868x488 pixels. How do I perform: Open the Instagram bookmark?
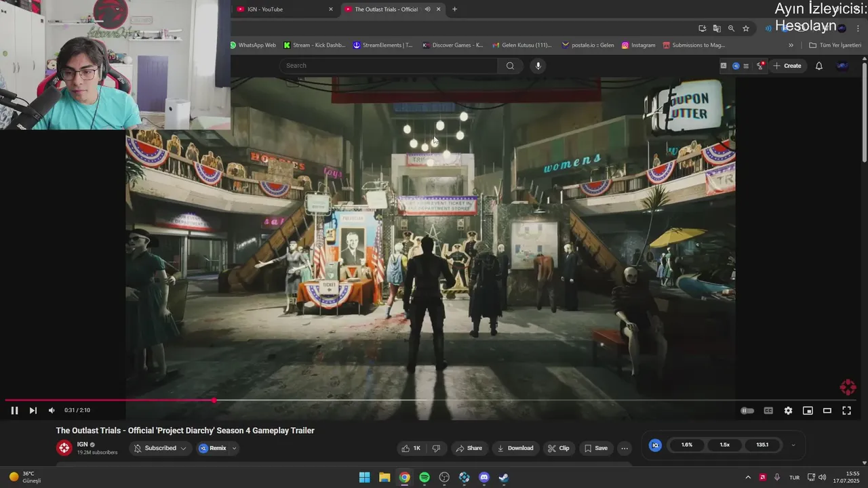click(639, 45)
